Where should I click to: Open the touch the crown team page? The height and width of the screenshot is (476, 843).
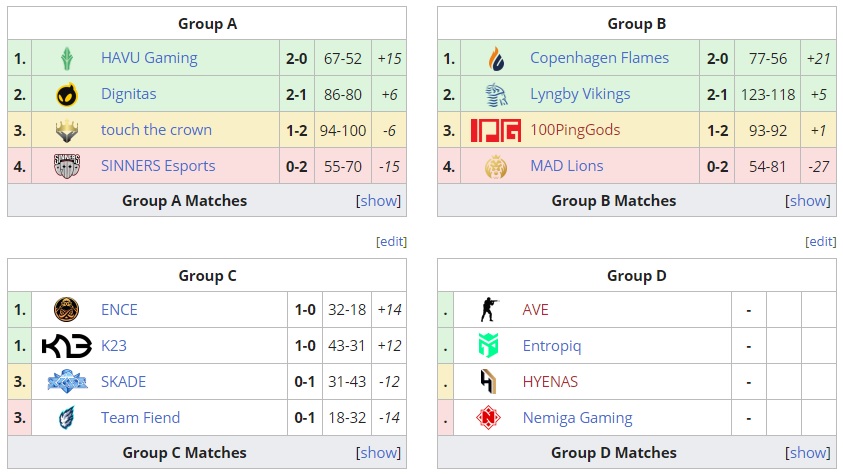point(156,130)
